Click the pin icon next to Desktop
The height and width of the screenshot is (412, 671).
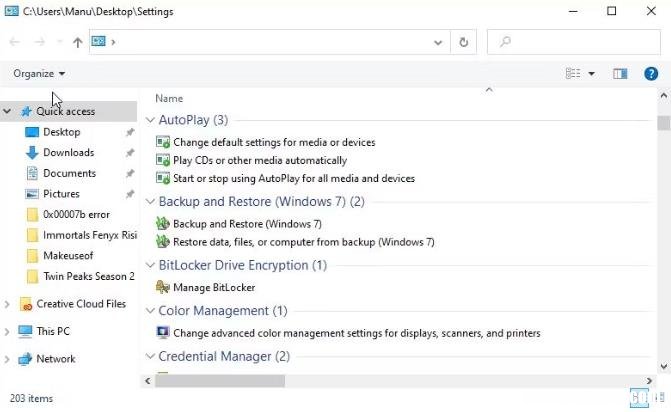point(130,132)
